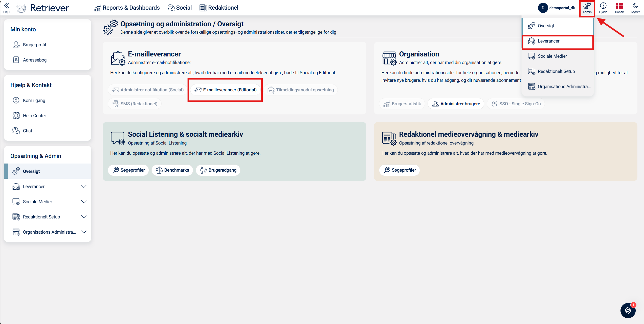Screen dimensions: 644x324
Task: Open the support chat bubble with notification
Action: point(628,310)
